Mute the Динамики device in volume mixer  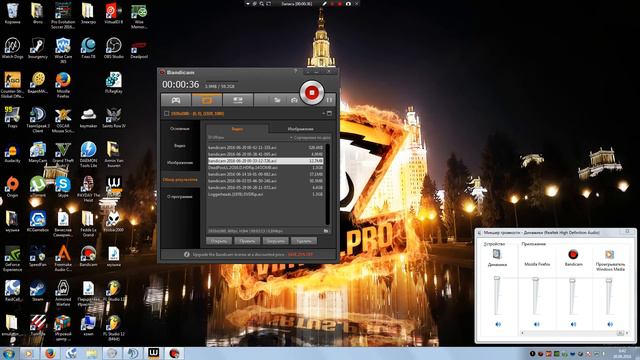498,324
